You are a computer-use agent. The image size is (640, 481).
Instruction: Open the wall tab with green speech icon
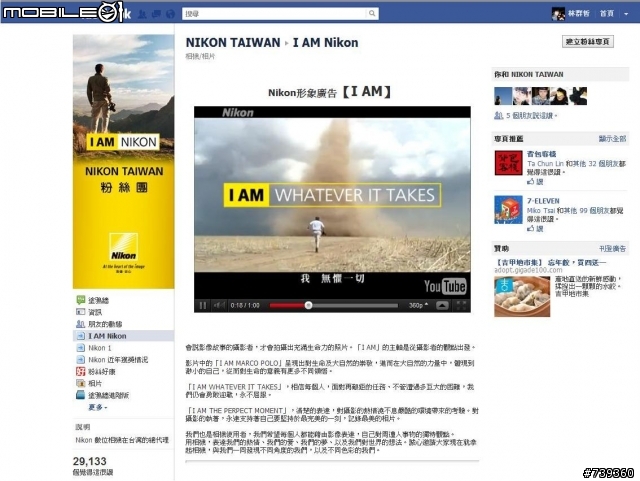[81, 300]
